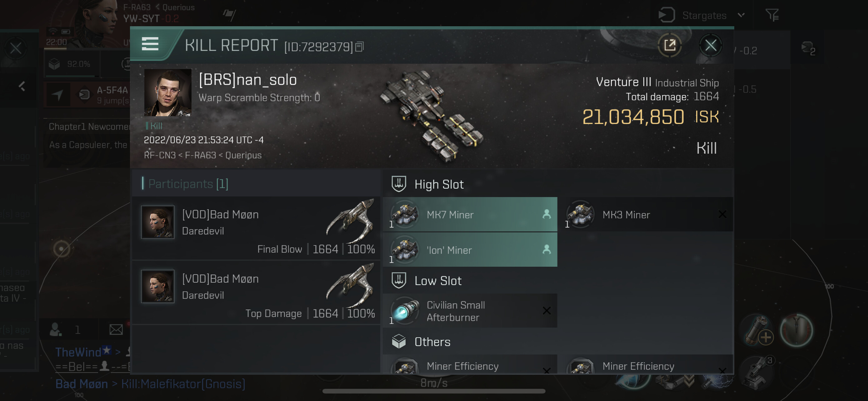Open Bad Møøn Final Blow portrait
Screen dimensions: 868x401
(x=157, y=222)
